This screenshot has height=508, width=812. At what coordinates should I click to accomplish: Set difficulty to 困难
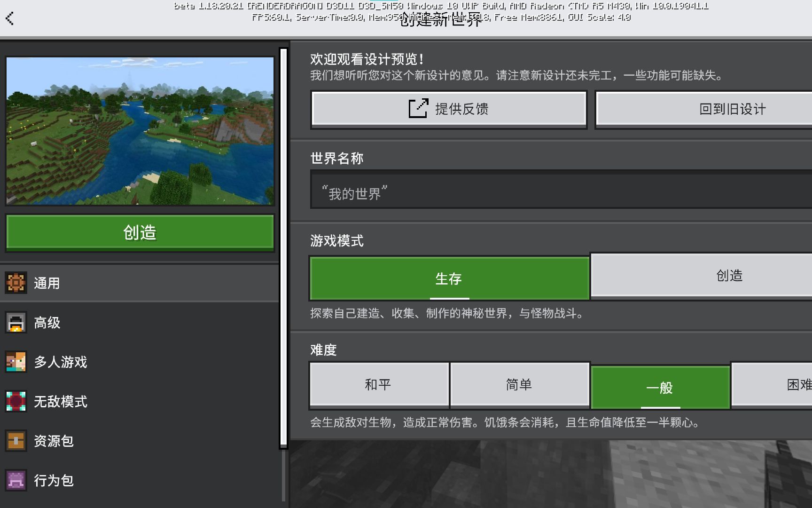[x=772, y=384]
